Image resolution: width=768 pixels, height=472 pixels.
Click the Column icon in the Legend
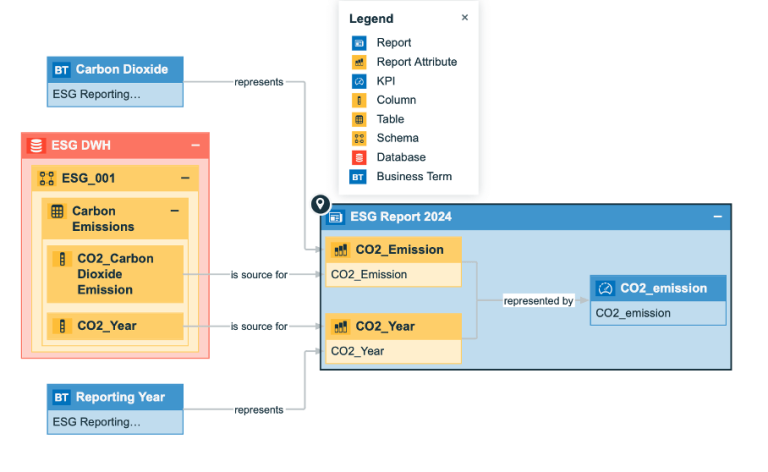pyautogui.click(x=359, y=100)
